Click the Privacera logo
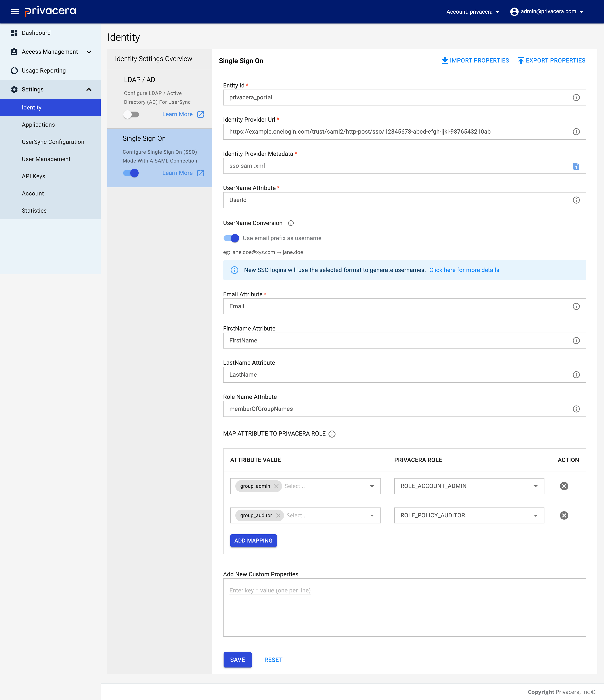 (x=51, y=12)
